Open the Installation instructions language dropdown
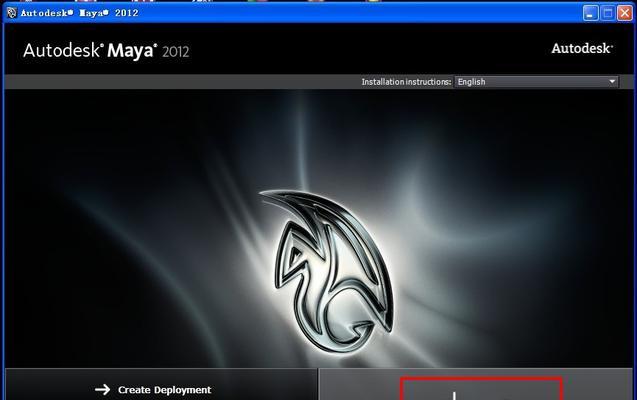Screen dimensions: 637x400 (x=536, y=82)
